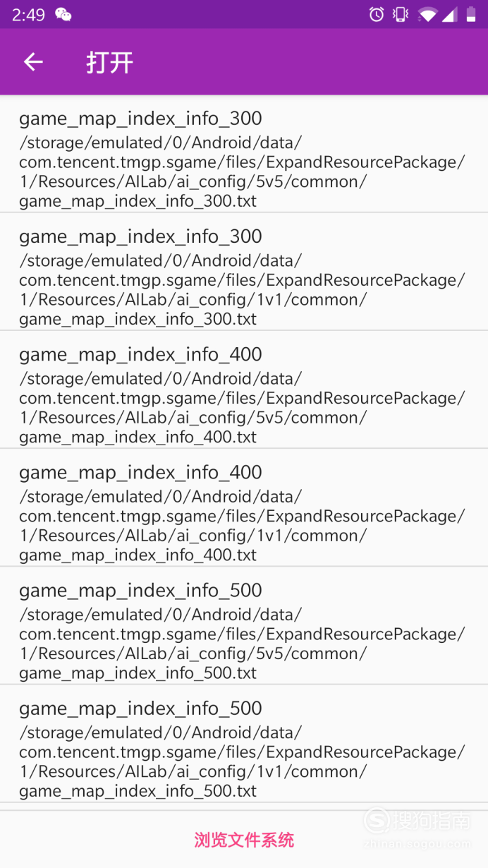
Task: Tap the vibrate mode status icon
Action: tap(401, 14)
